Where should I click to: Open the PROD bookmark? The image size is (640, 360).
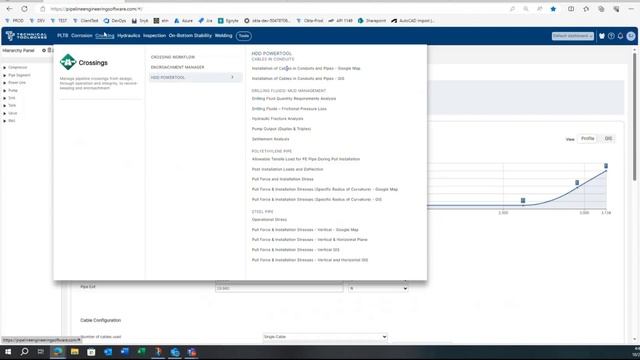(14, 20)
